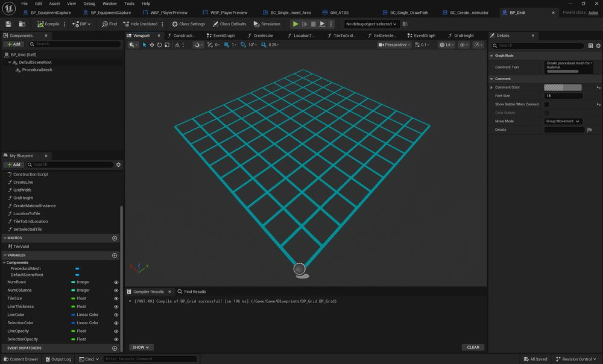603x364 pixels.
Task: Toggle NumRows variable visibility eye
Action: click(116, 282)
